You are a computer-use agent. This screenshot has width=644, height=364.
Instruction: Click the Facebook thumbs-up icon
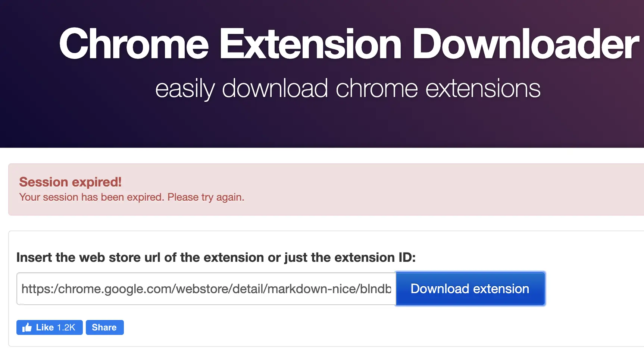point(27,327)
